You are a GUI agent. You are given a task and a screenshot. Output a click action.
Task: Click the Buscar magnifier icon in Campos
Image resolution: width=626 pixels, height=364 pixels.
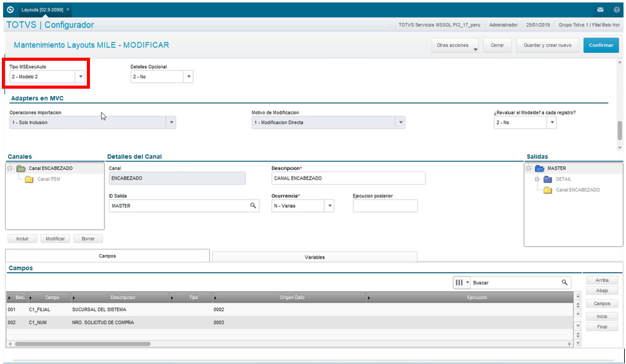point(565,283)
